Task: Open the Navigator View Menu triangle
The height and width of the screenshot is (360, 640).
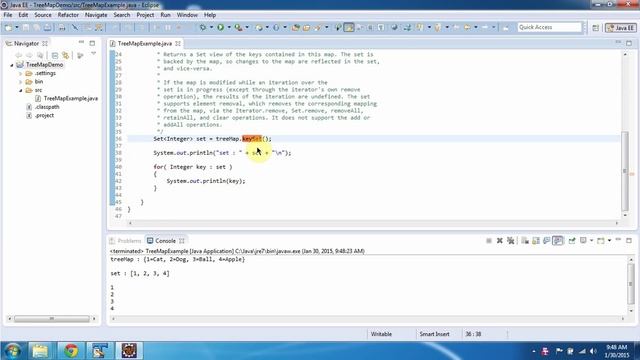Action: pos(93,53)
